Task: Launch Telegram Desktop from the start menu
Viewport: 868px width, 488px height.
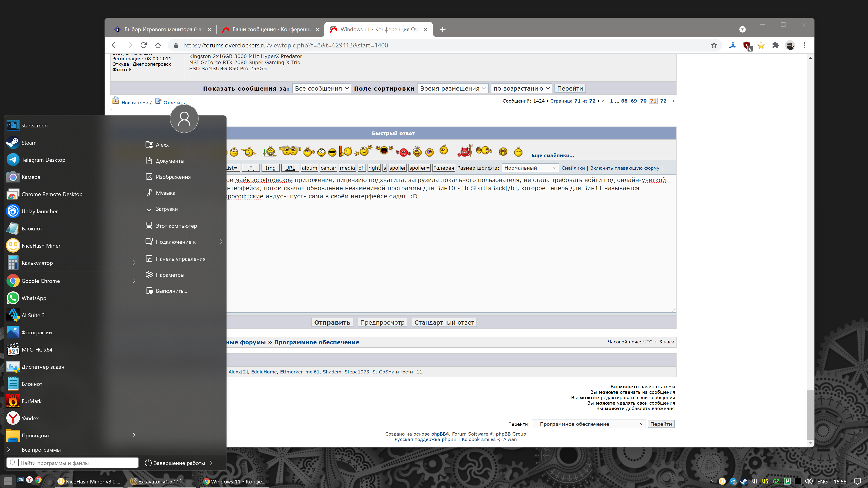Action: pos(43,160)
